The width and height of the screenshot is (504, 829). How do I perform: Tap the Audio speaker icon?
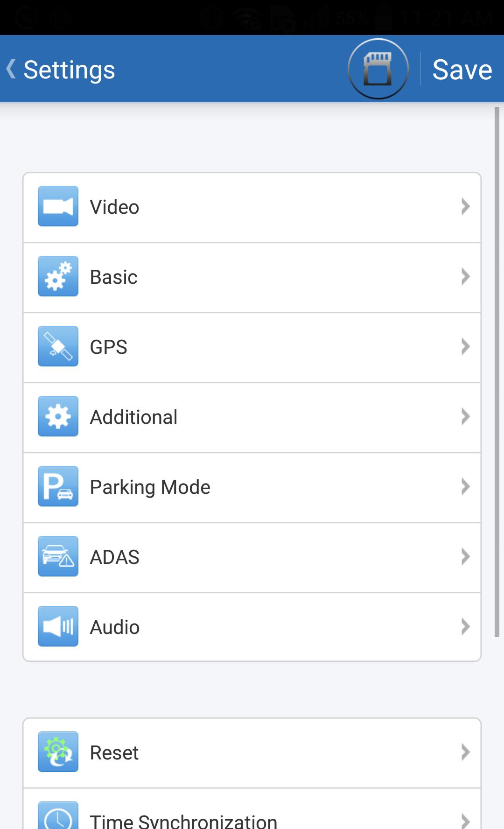58,626
